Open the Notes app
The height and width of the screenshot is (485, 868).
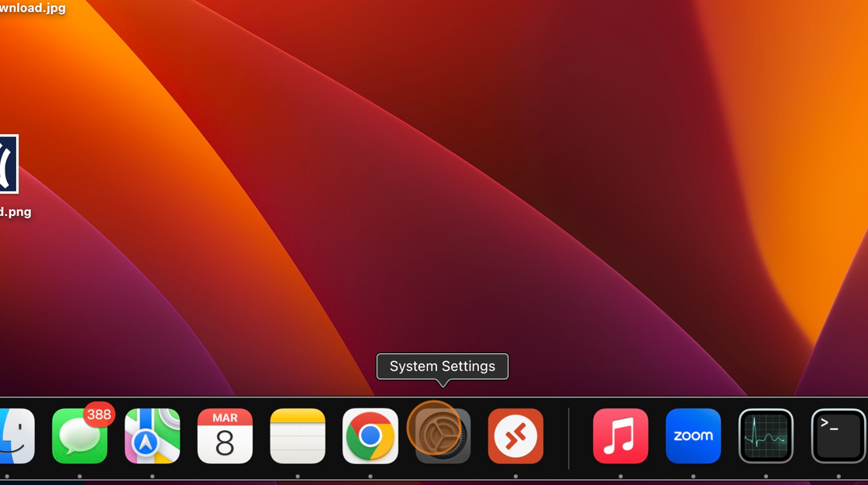[x=298, y=436]
